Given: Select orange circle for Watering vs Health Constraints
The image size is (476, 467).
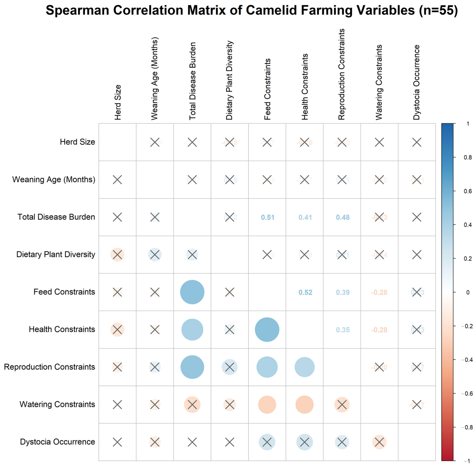Looking at the screenshot, I should (304, 405).
